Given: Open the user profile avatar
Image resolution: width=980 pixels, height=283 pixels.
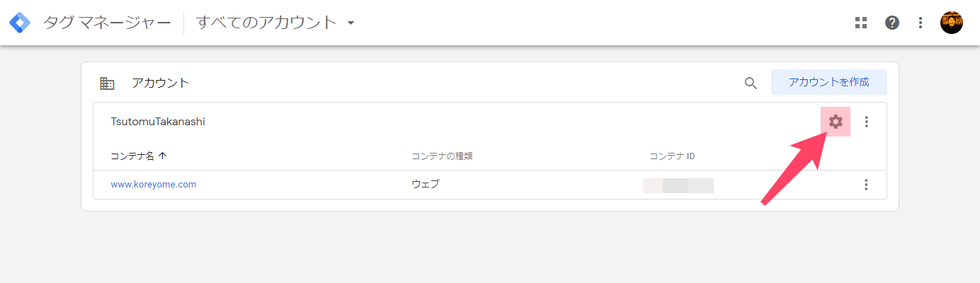Looking at the screenshot, I should pos(952,23).
